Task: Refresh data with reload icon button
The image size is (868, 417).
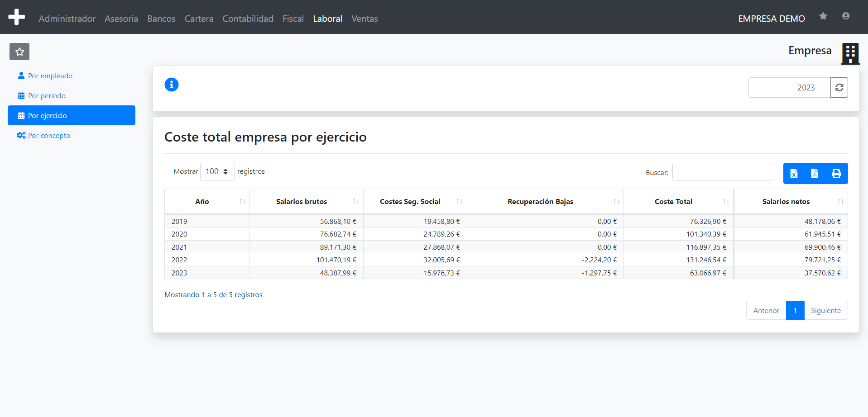Action: click(839, 87)
